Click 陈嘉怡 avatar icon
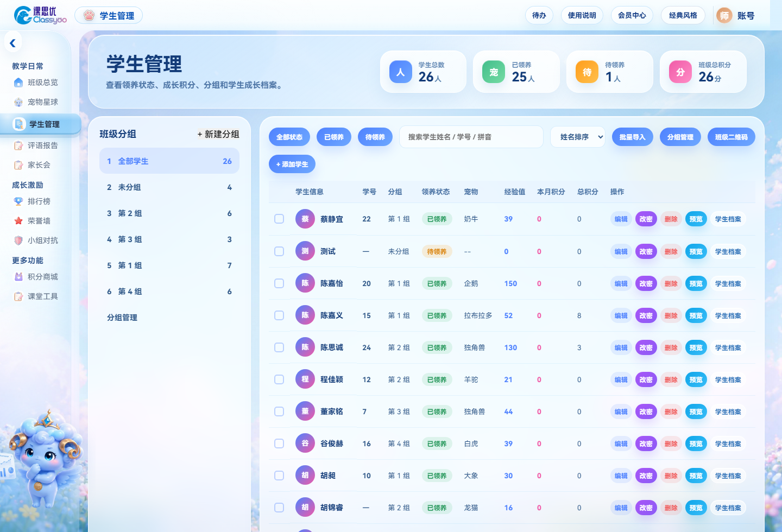 305,283
